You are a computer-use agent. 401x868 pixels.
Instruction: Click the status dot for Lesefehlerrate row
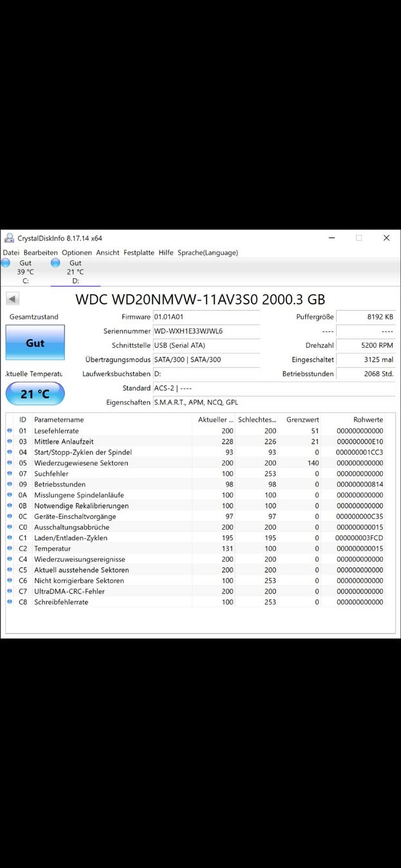click(10, 431)
